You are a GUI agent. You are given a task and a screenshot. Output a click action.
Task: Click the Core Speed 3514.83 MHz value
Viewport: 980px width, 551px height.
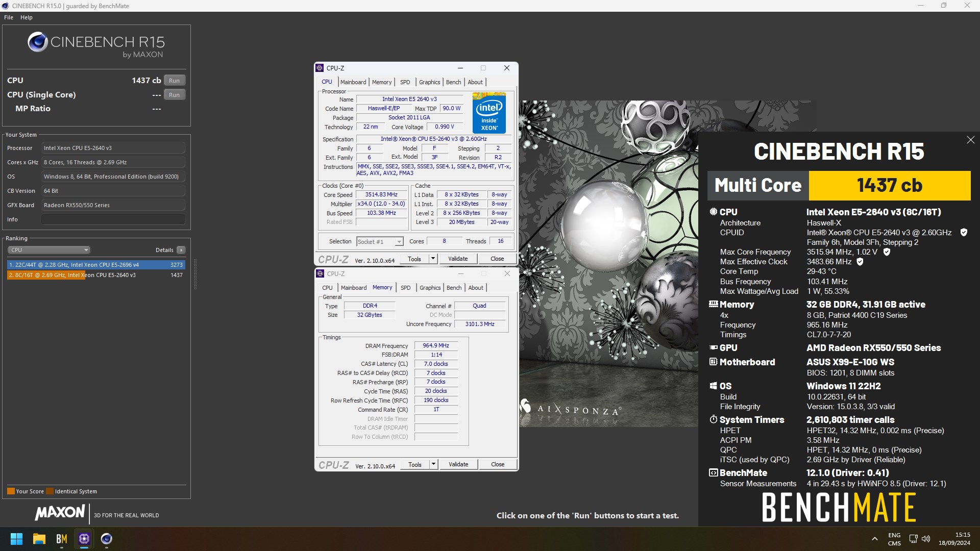click(381, 194)
